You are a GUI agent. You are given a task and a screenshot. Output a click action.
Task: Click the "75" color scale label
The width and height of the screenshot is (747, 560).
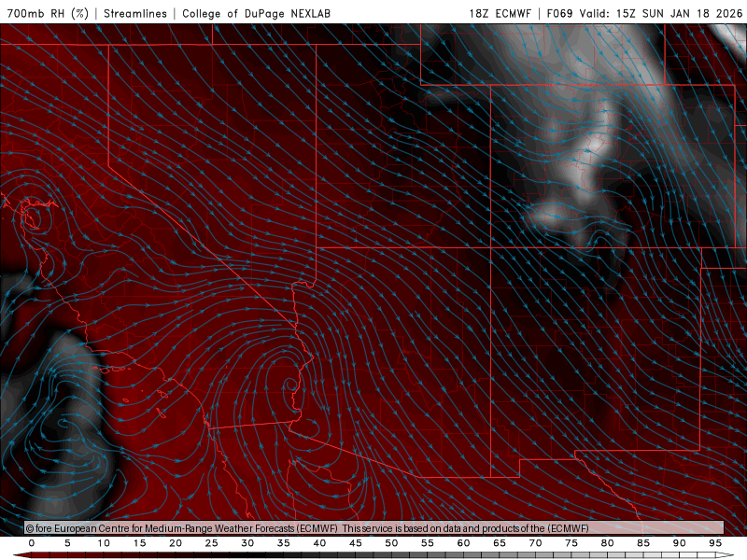point(571,543)
